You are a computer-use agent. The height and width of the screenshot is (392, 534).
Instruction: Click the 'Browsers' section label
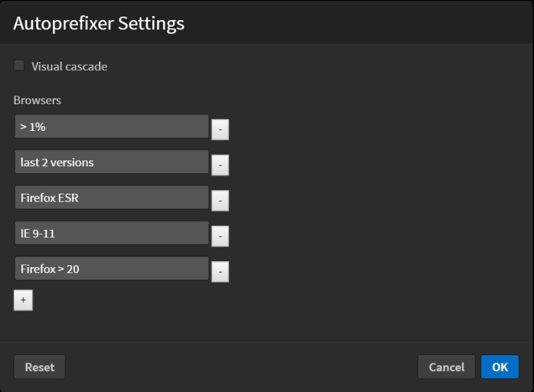37,100
